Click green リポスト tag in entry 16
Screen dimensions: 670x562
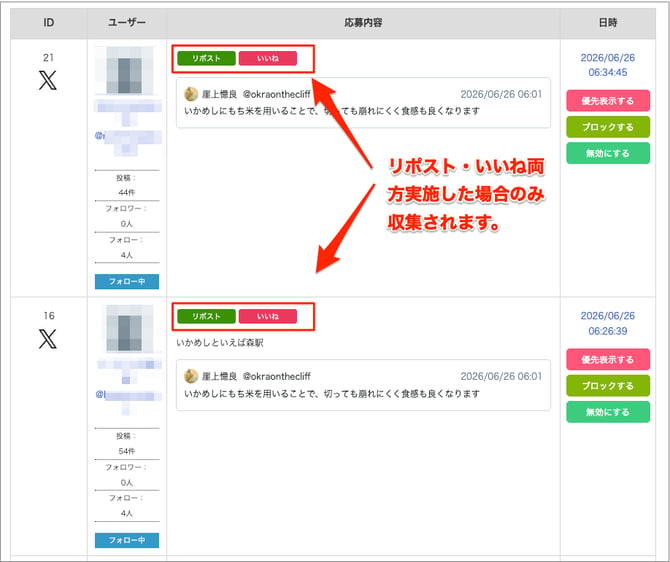point(206,316)
